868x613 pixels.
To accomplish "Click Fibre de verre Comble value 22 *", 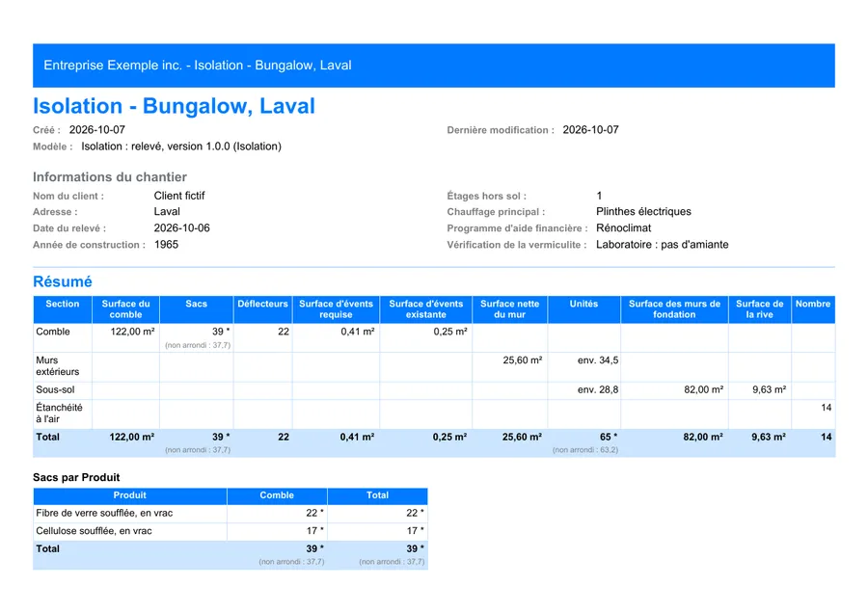I will 315,514.
